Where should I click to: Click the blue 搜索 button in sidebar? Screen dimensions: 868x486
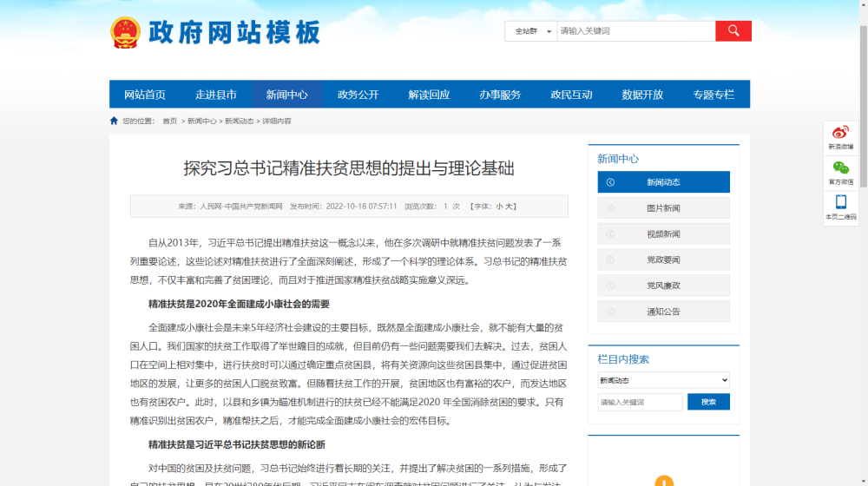pos(708,402)
